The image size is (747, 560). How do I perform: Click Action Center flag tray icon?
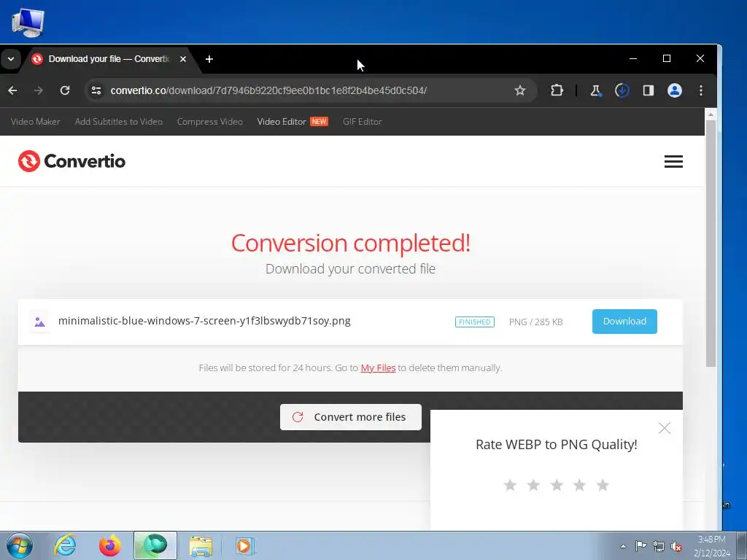[640, 546]
